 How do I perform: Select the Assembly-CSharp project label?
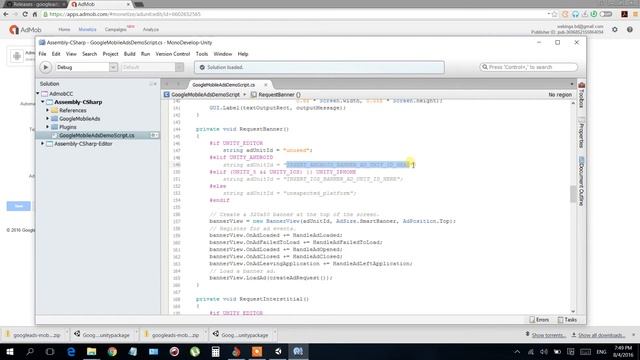click(x=78, y=102)
